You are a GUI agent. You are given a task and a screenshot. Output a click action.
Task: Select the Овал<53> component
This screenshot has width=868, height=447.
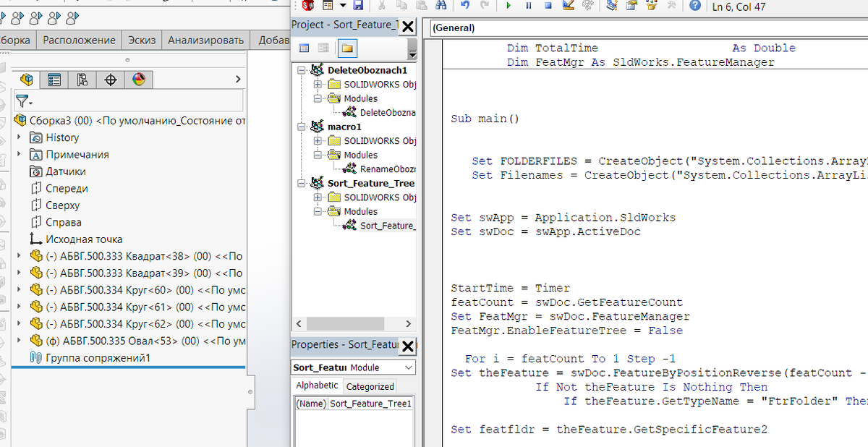(137, 341)
